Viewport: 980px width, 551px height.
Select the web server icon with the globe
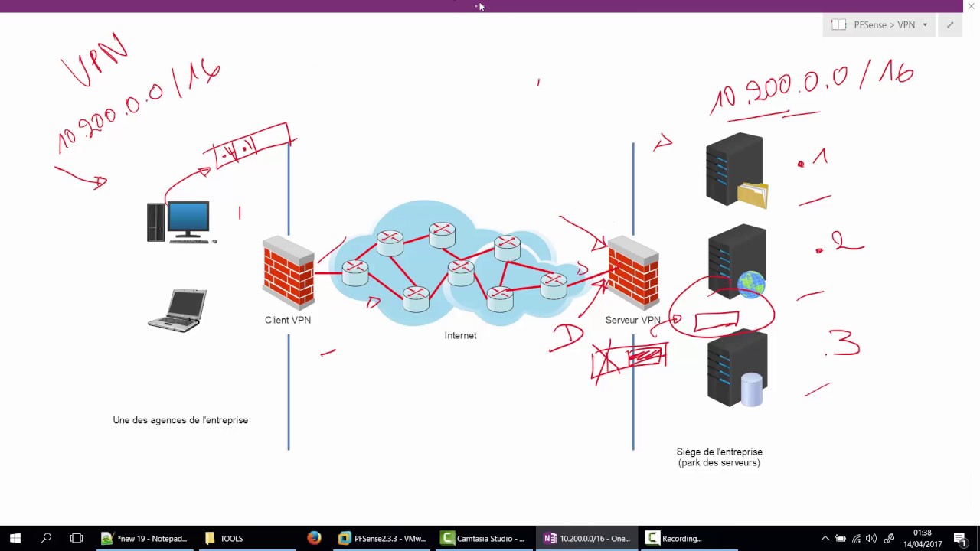point(737,262)
